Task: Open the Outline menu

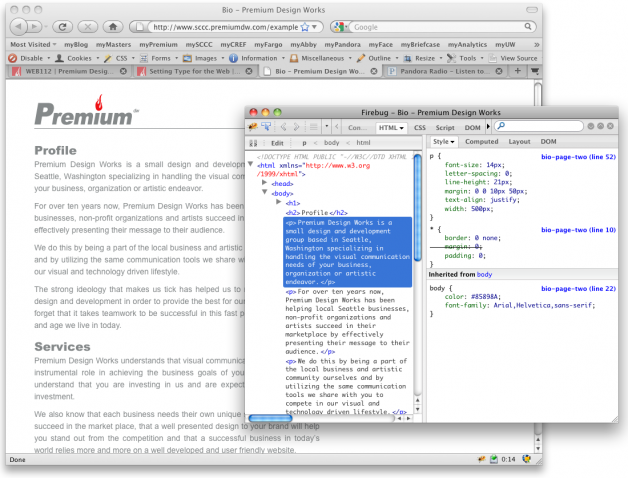Action: tap(377, 58)
